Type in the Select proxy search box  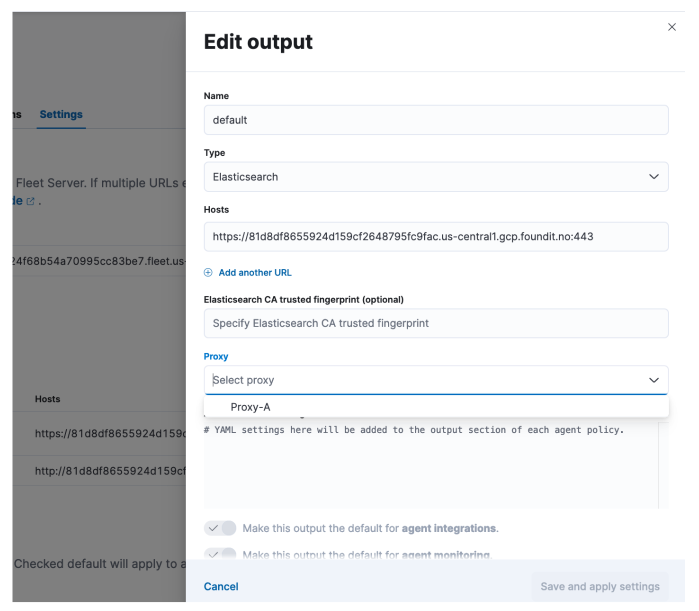tap(420, 380)
